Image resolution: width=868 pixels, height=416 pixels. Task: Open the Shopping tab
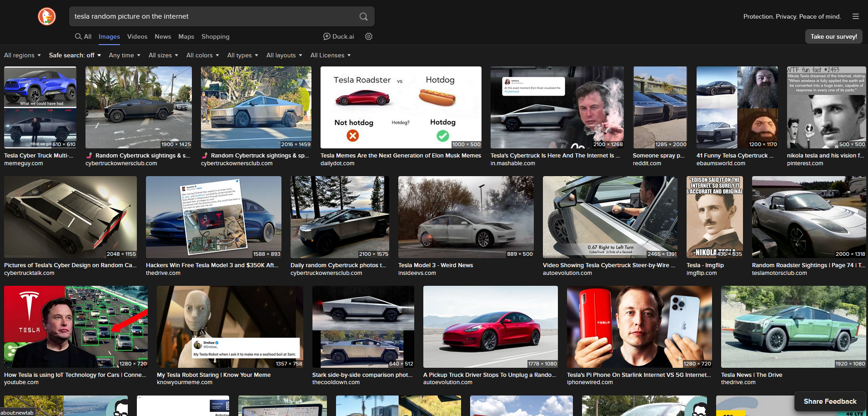(216, 36)
